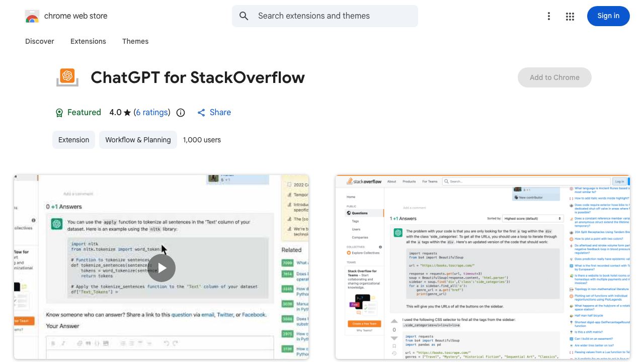This screenshot has width=644, height=362.
Task: Click the Share link text
Action: point(220,113)
